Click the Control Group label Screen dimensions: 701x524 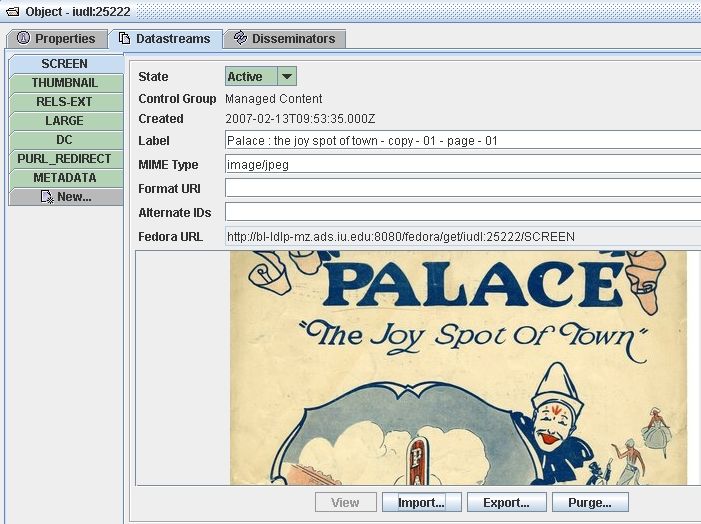177,99
